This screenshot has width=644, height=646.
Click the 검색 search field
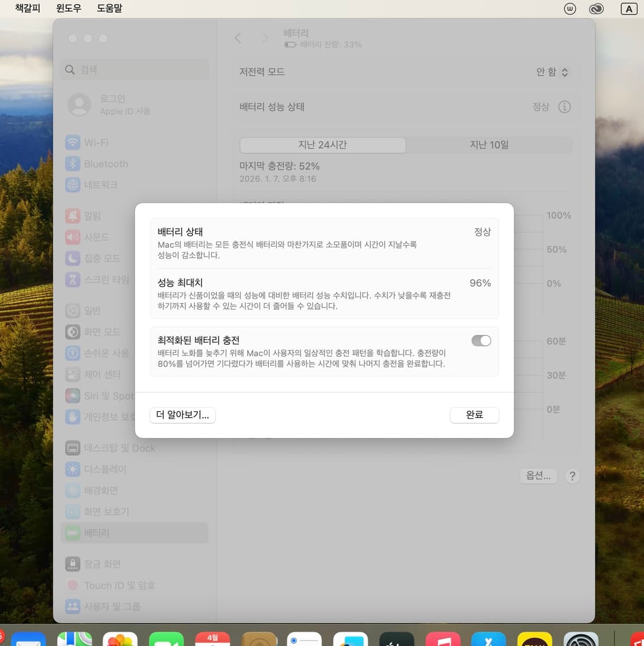(134, 69)
